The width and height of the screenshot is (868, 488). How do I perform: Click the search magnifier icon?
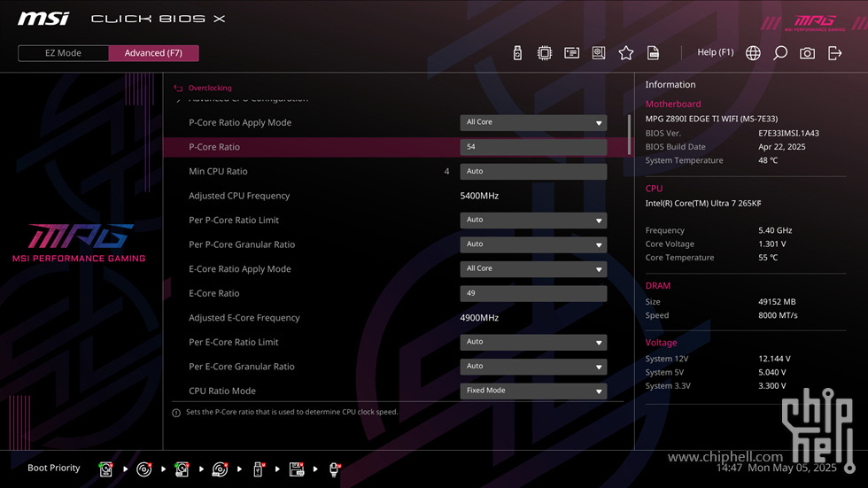780,53
